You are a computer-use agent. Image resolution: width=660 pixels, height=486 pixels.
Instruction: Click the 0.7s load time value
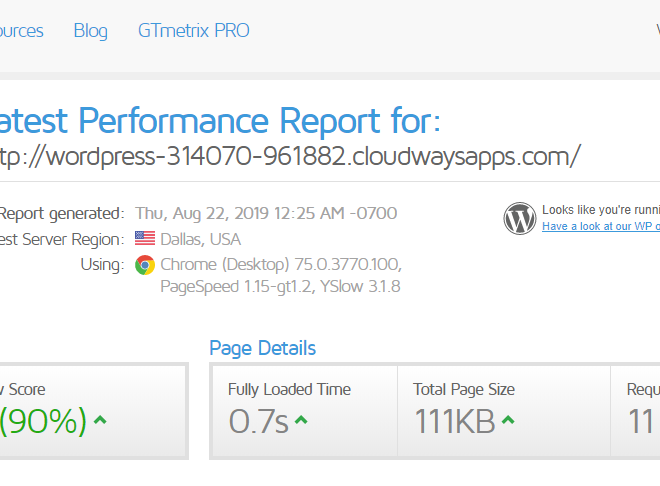coord(259,421)
